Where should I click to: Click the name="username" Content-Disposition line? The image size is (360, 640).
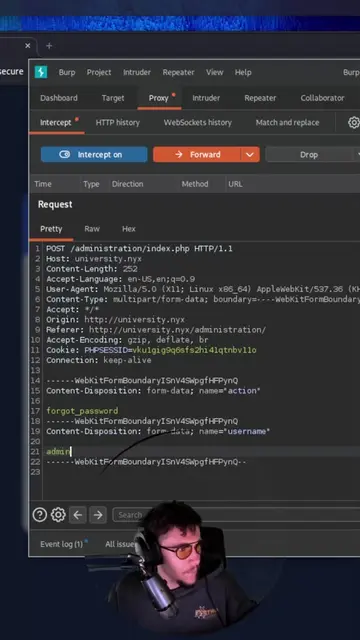coord(158,431)
